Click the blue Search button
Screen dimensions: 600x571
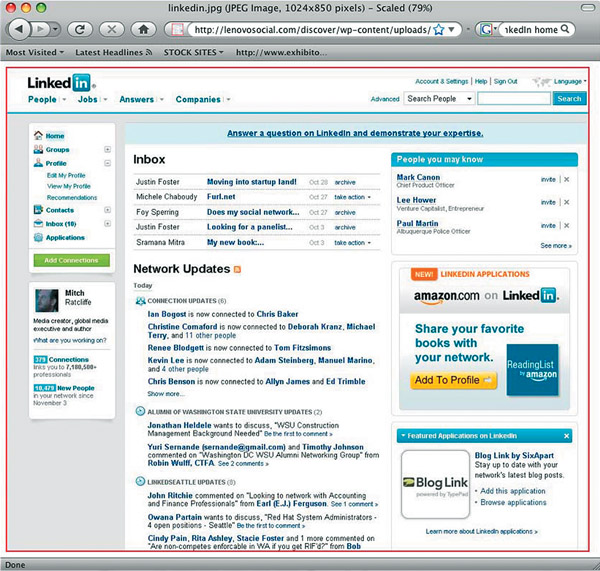pos(569,99)
